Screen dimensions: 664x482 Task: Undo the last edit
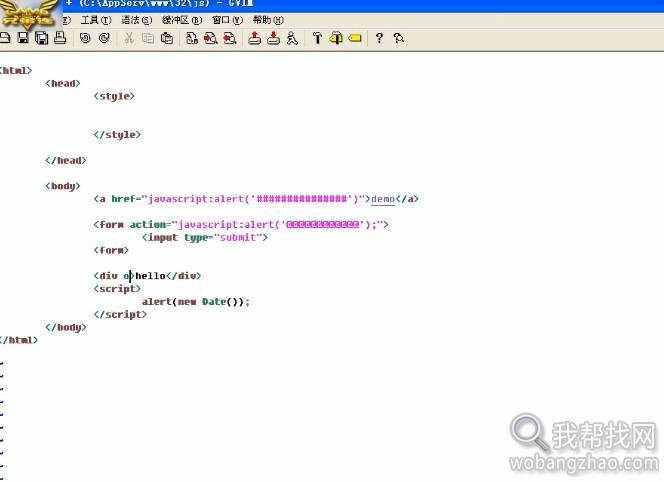coord(85,39)
